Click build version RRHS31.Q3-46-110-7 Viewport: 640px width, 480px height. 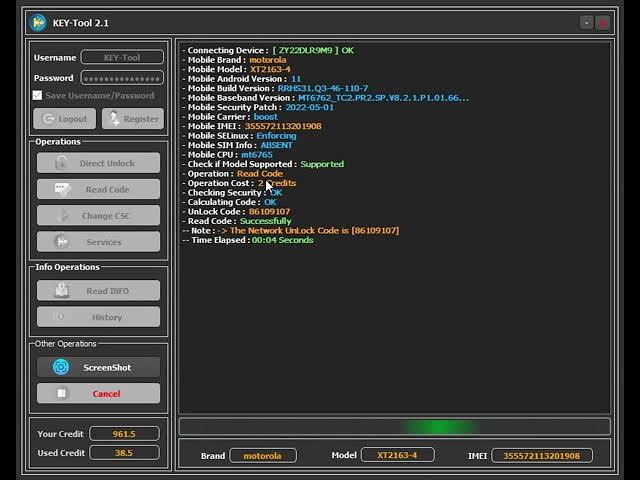click(323, 88)
